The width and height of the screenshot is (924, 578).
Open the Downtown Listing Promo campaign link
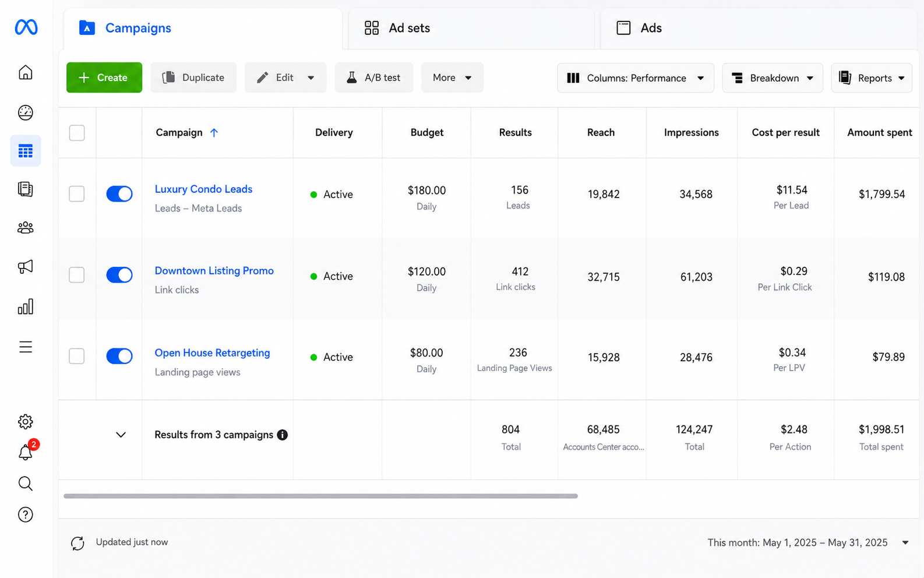pos(214,271)
